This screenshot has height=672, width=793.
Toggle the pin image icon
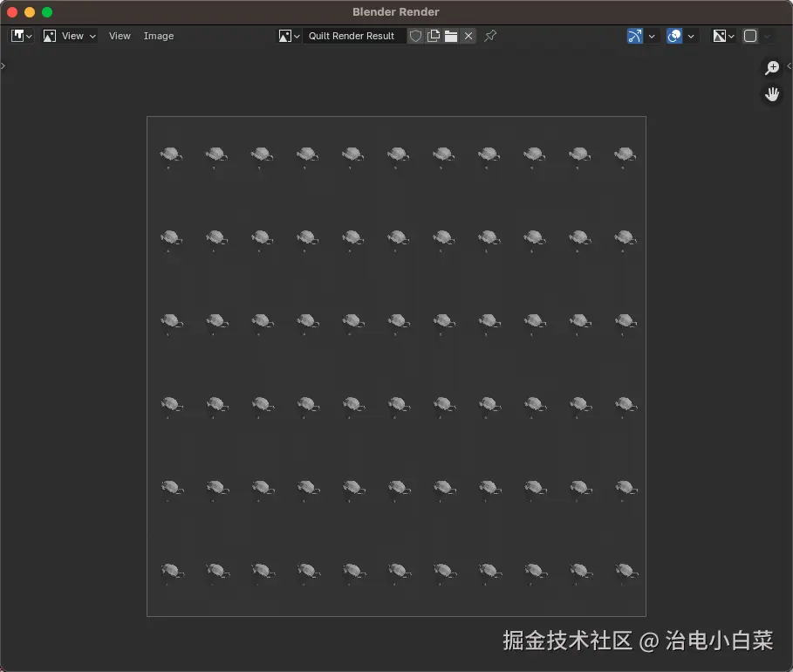click(490, 36)
